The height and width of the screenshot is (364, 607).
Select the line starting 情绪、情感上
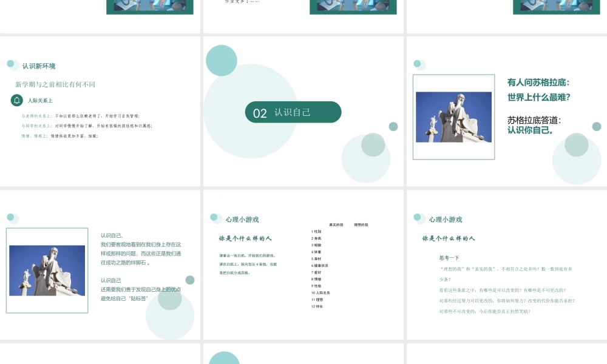click(x=59, y=136)
